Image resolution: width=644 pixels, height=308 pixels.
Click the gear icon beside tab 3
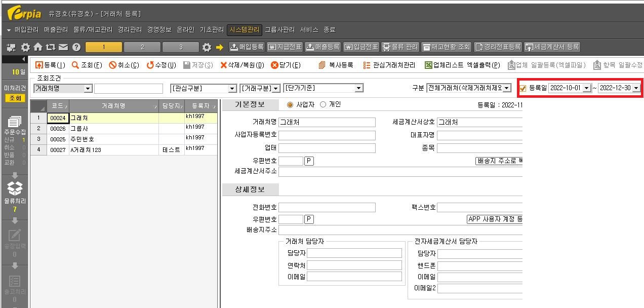pyautogui.click(x=207, y=47)
